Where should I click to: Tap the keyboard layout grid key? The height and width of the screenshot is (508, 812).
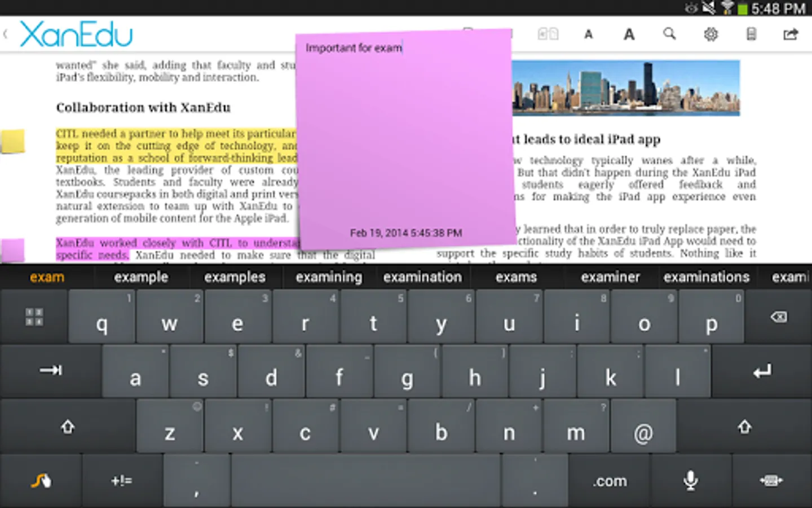[34, 317]
